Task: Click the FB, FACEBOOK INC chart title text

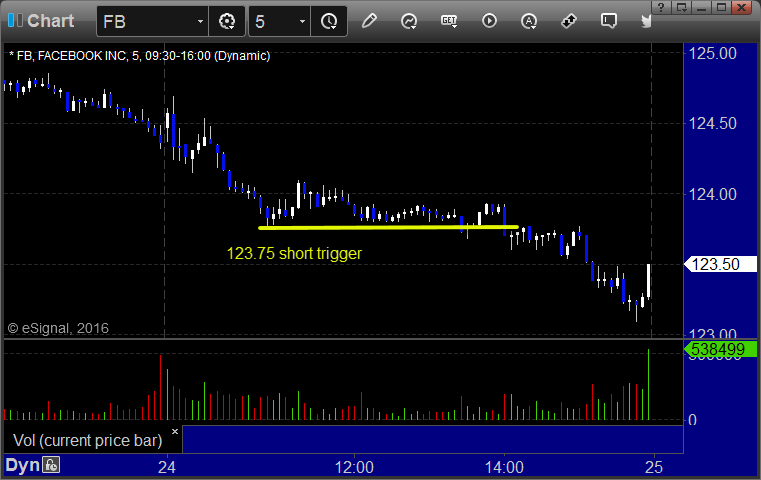Action: click(140, 56)
